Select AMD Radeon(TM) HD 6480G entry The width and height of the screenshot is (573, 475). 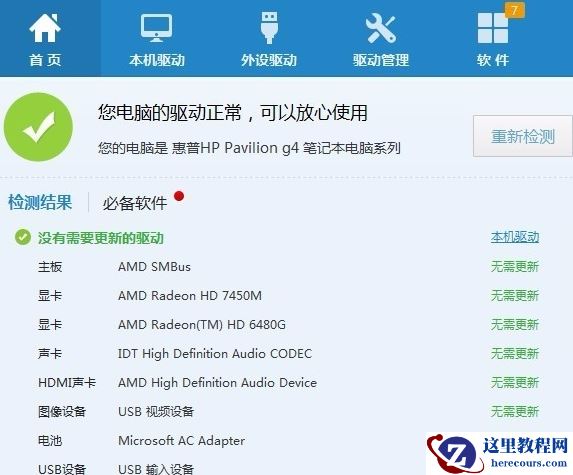click(x=202, y=324)
